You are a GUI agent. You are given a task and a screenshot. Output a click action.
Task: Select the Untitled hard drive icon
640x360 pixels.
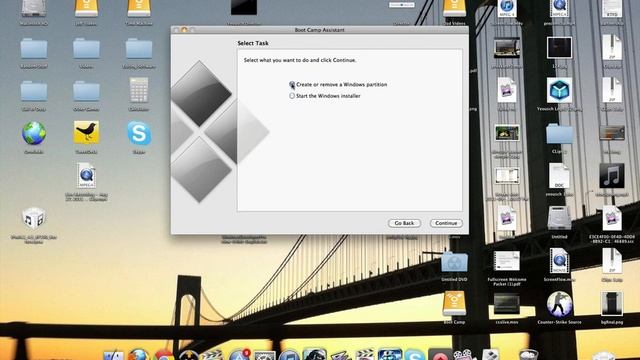[x=559, y=218]
